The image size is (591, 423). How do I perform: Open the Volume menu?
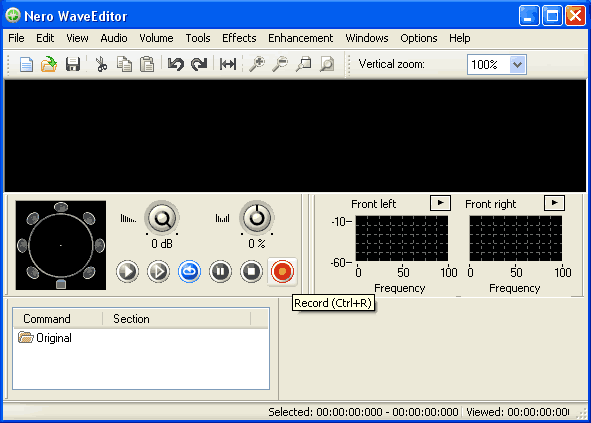tap(156, 38)
